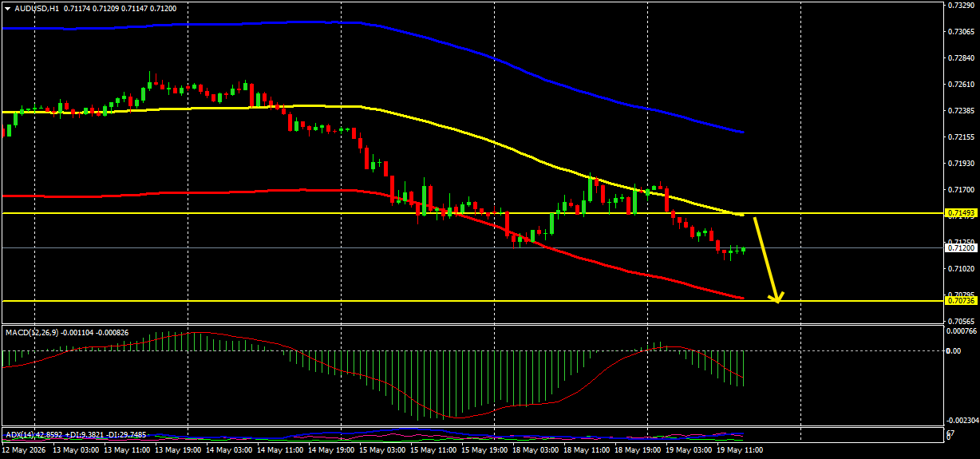Click the 18 May 11:00 time label

[x=587, y=451]
